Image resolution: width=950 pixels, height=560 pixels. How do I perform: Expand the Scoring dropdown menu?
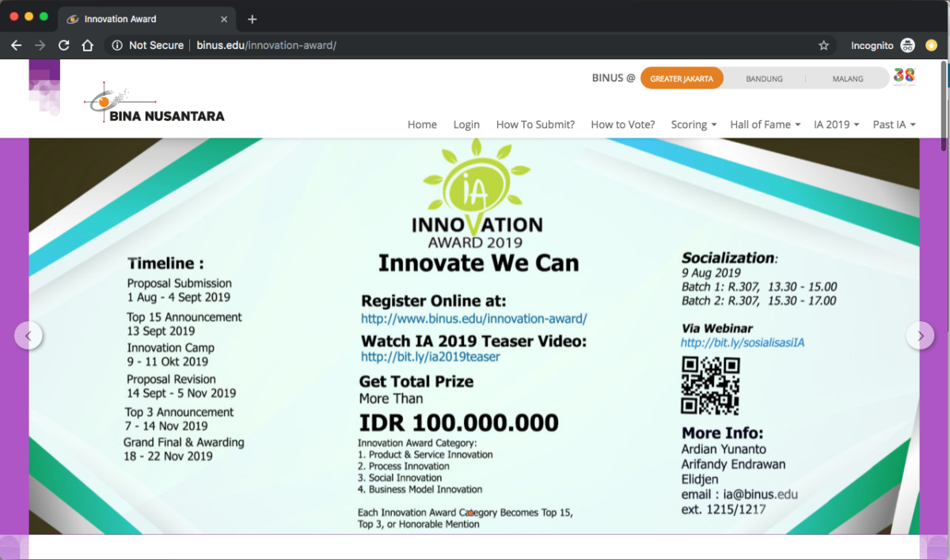[x=693, y=124]
